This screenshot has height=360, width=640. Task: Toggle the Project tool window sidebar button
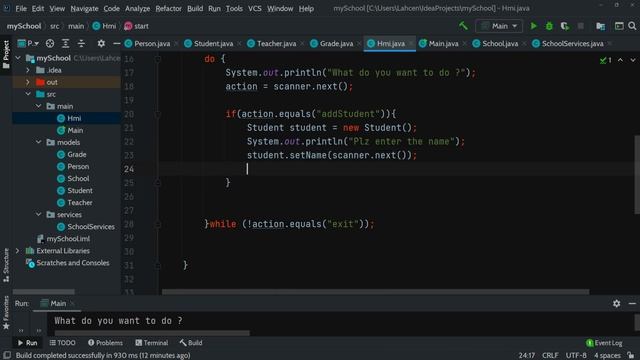[x=6, y=54]
